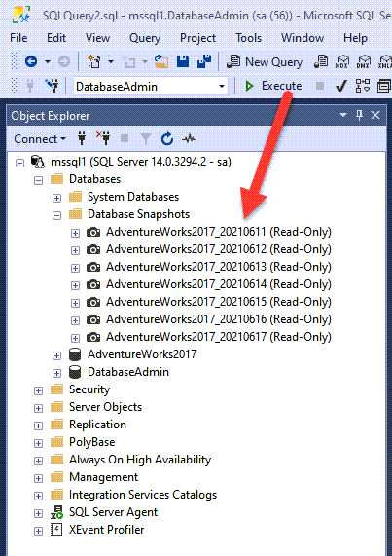Expand the Server Objects folder
The image size is (392, 556).
click(38, 408)
